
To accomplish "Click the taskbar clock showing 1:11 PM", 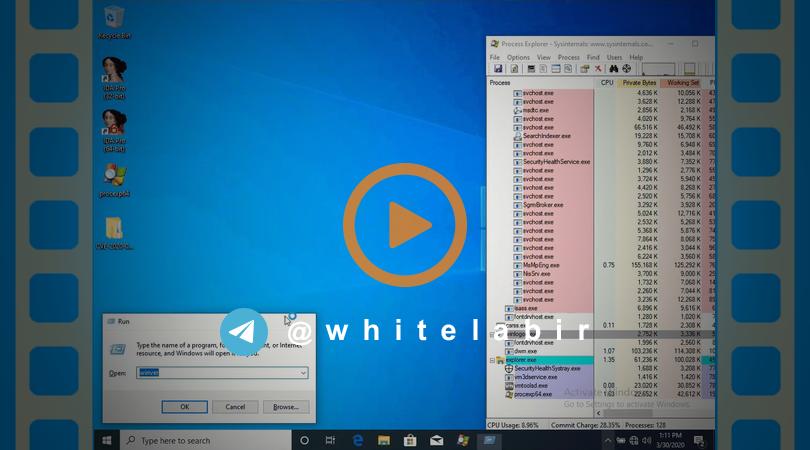I will 670,440.
